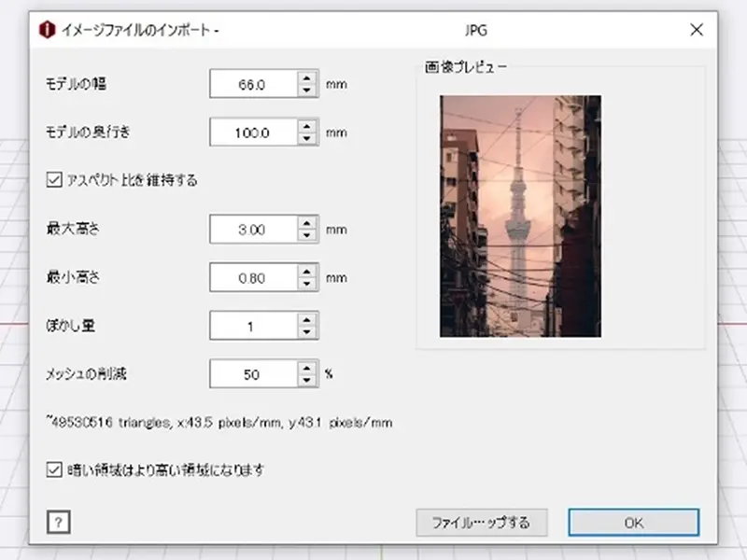Toggle アスペクト比を維持する checkbox

[53, 180]
